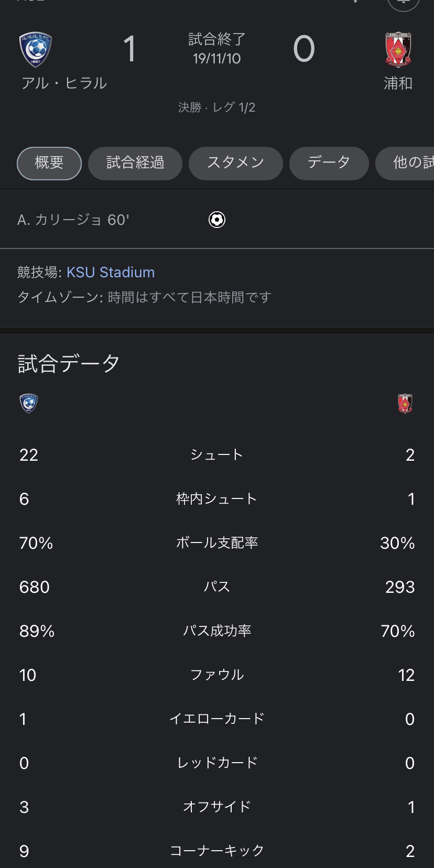Image resolution: width=434 pixels, height=868 pixels.
Task: Tap the small Urawa crest above stats
Action: tap(405, 403)
